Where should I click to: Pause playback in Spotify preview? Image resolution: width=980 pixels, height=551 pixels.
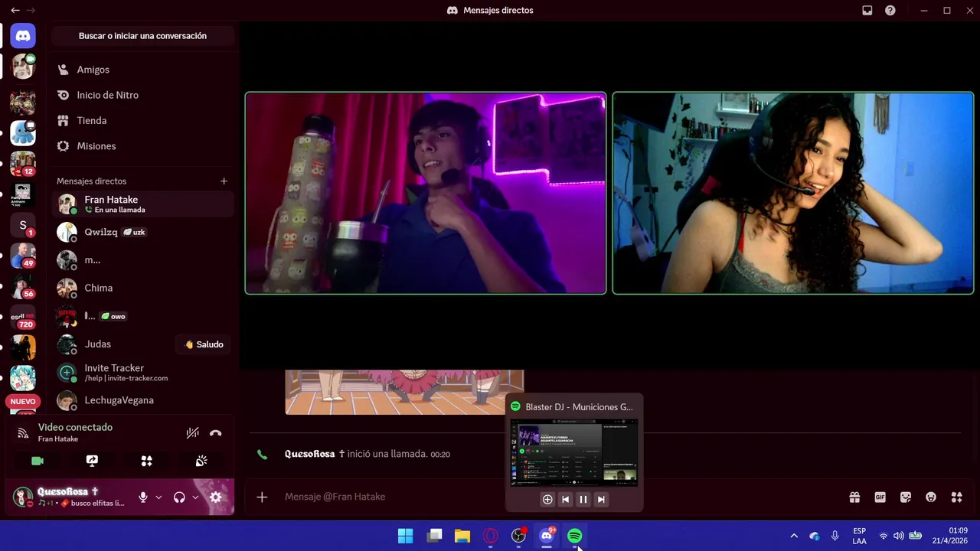tap(583, 499)
